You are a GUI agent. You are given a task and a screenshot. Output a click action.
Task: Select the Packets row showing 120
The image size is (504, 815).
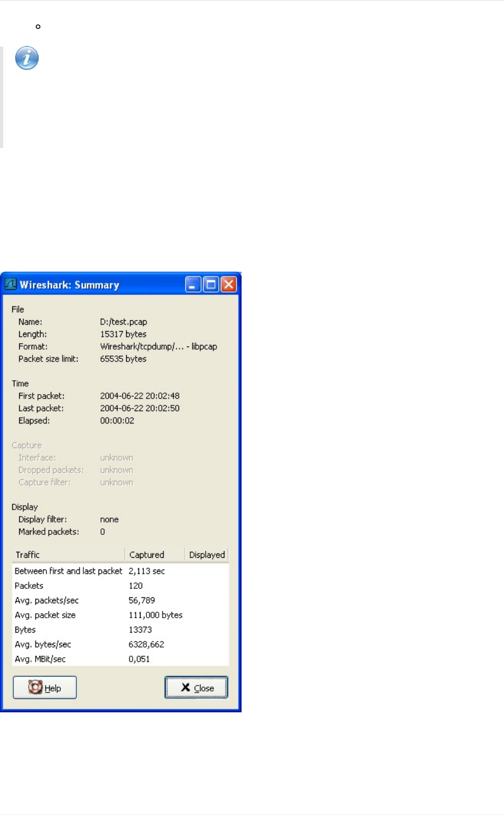coord(120,586)
